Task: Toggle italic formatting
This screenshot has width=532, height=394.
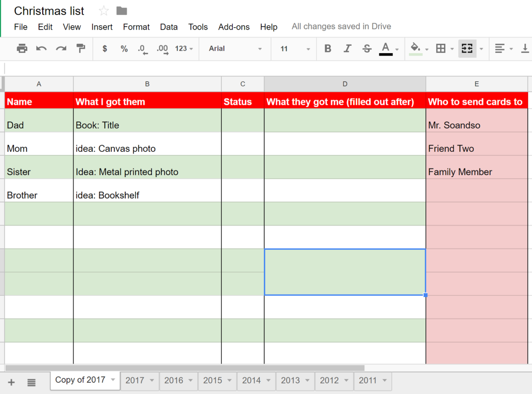Action: (347, 48)
